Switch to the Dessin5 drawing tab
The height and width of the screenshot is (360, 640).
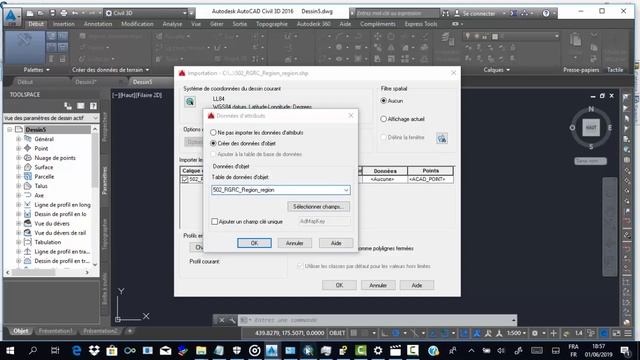142,82
